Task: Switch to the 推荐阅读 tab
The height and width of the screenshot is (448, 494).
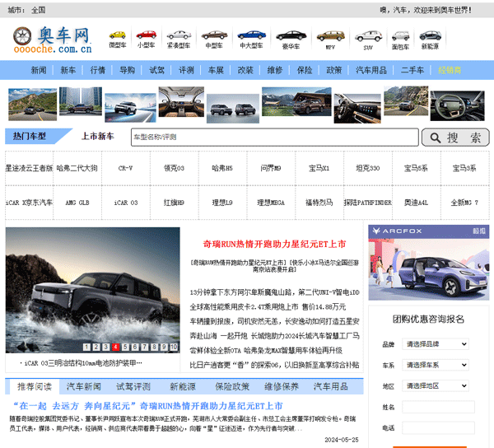Action: (x=35, y=386)
